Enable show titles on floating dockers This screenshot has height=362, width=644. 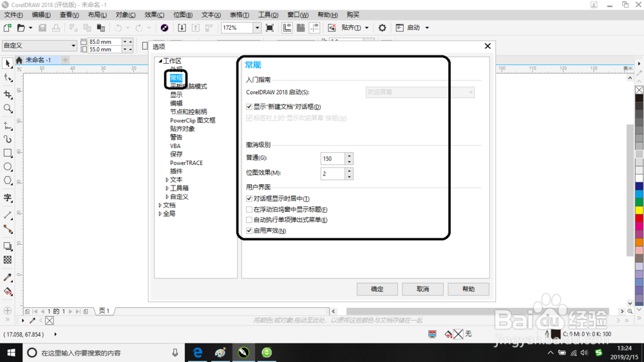pos(249,209)
